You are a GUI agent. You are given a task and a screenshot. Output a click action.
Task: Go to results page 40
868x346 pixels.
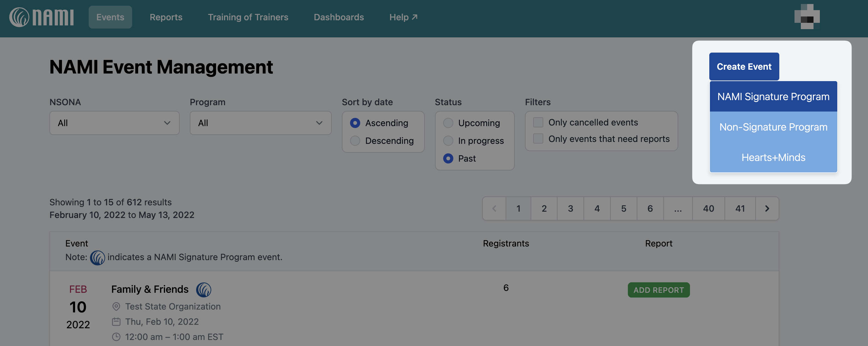pyautogui.click(x=708, y=208)
